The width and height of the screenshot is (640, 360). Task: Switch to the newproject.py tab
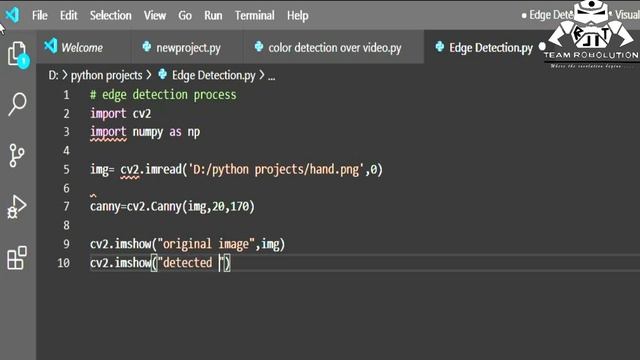(x=187, y=47)
